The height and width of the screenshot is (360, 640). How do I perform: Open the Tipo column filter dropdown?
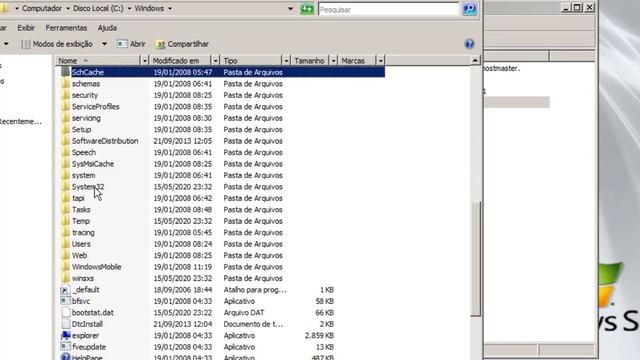click(286, 61)
